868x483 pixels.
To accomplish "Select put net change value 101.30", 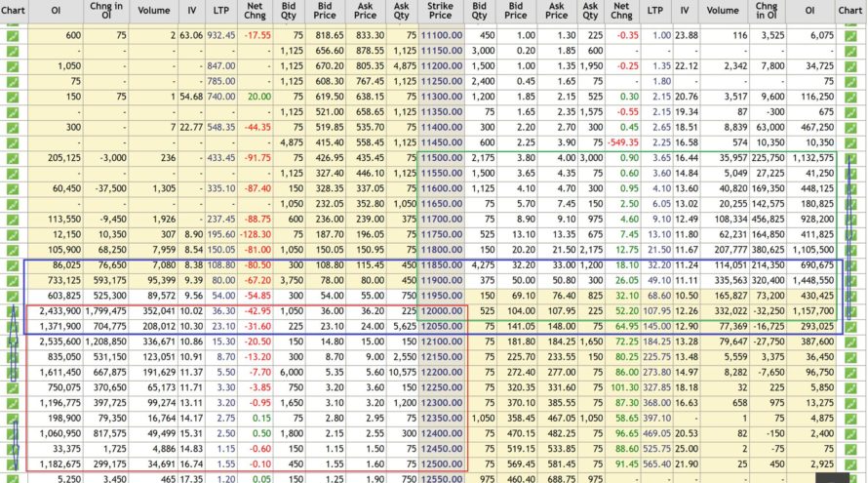I will (624, 387).
